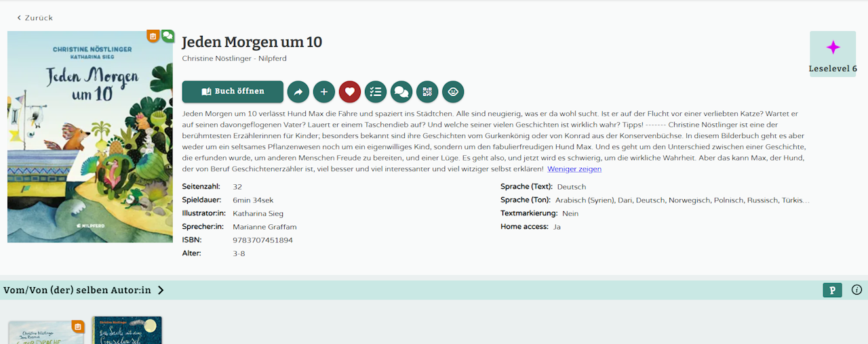Click the child face eye icon
This screenshot has height=344, width=868.
pyautogui.click(x=453, y=91)
